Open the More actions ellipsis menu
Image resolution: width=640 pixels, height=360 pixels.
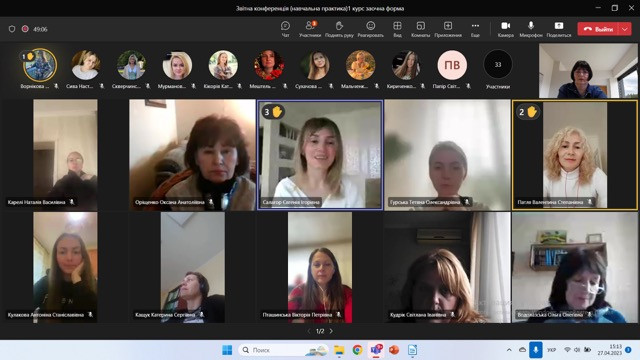pyautogui.click(x=475, y=29)
